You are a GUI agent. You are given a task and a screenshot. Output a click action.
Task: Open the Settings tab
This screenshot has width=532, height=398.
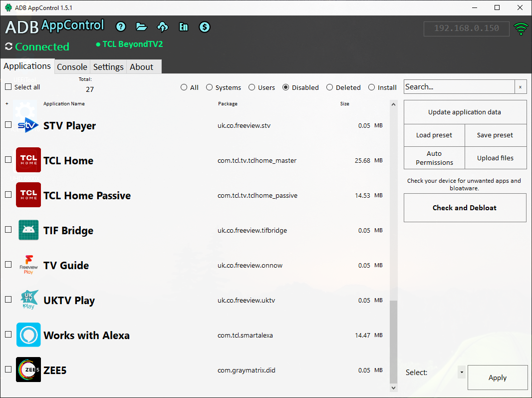tap(108, 67)
